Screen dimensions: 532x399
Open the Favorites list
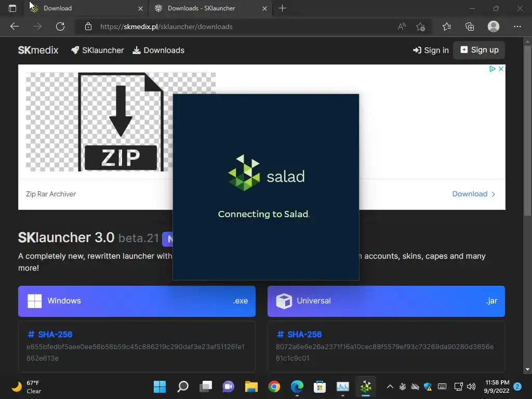(447, 26)
